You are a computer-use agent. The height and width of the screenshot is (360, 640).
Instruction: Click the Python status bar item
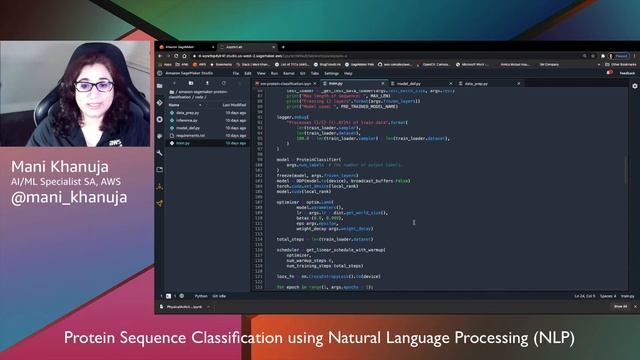click(x=201, y=296)
